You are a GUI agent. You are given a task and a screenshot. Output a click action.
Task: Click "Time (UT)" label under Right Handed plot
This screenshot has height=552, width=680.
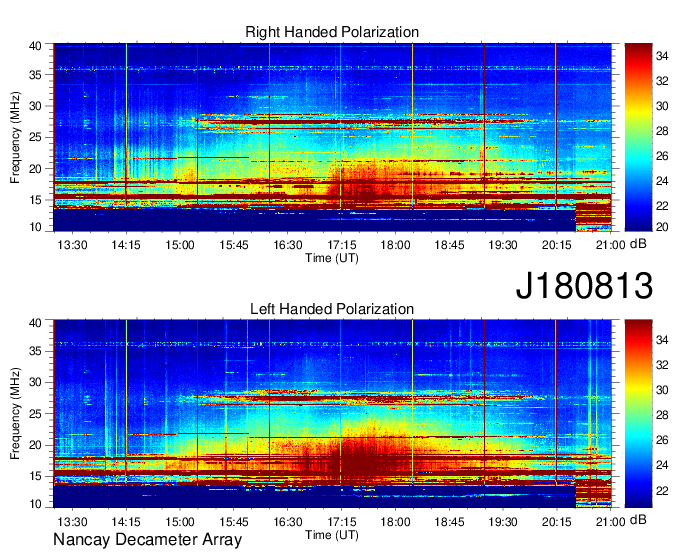coord(332,258)
